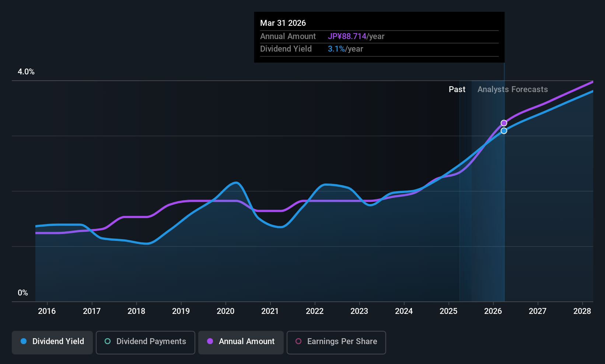Click the 2028 x-axis label
The height and width of the screenshot is (364, 605).
582,311
